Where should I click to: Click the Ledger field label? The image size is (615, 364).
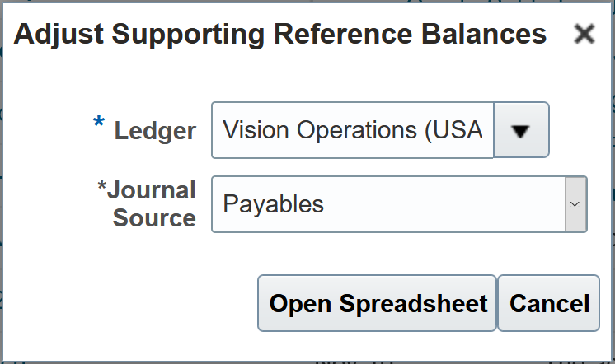pos(155,130)
